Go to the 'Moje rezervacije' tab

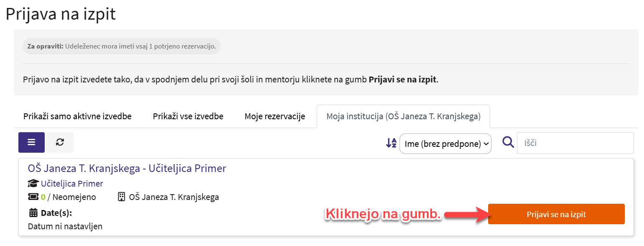pyautogui.click(x=275, y=116)
